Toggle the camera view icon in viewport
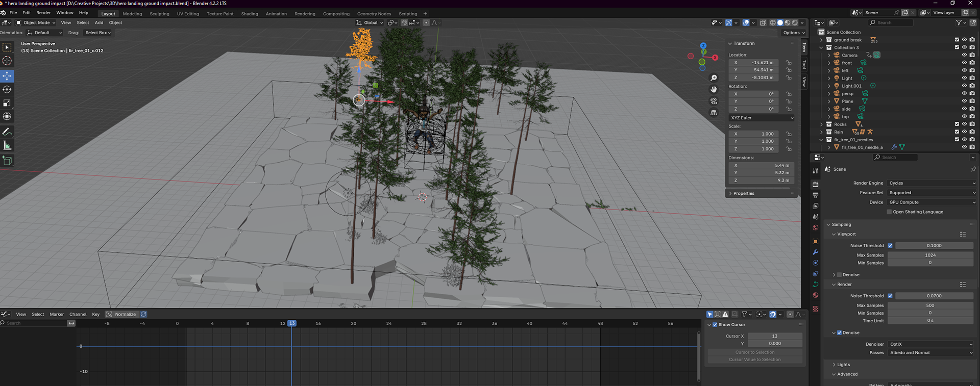The height and width of the screenshot is (386, 980). click(x=714, y=101)
